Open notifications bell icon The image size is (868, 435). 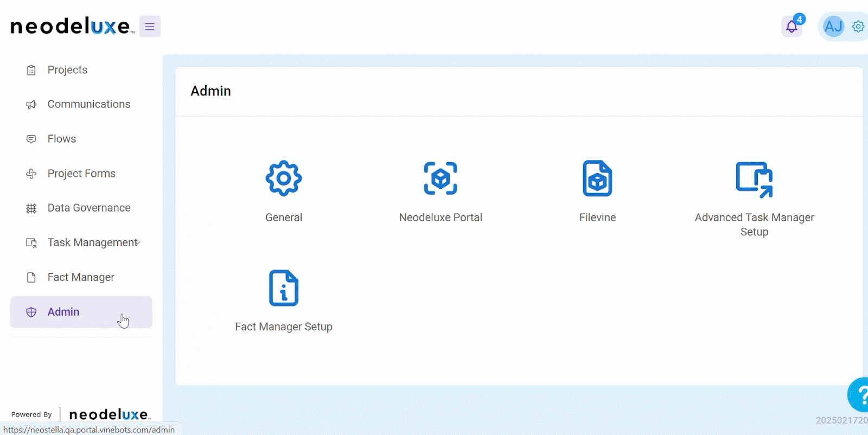point(792,27)
